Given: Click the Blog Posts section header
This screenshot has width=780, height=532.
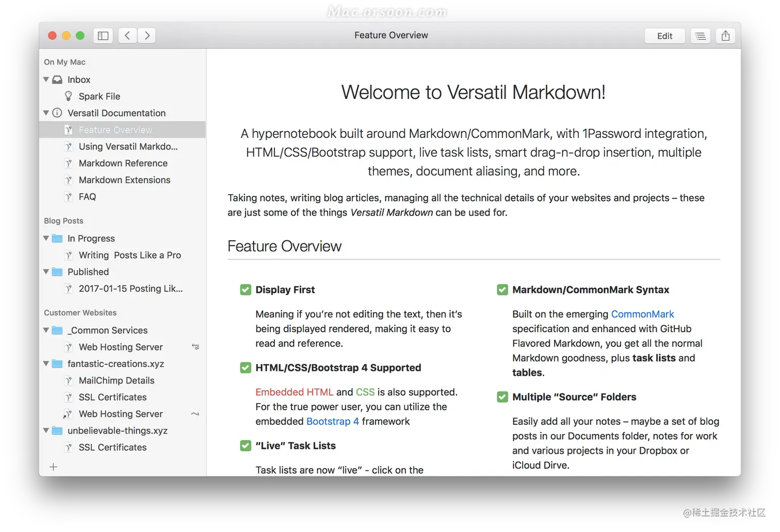Looking at the screenshot, I should click(63, 221).
